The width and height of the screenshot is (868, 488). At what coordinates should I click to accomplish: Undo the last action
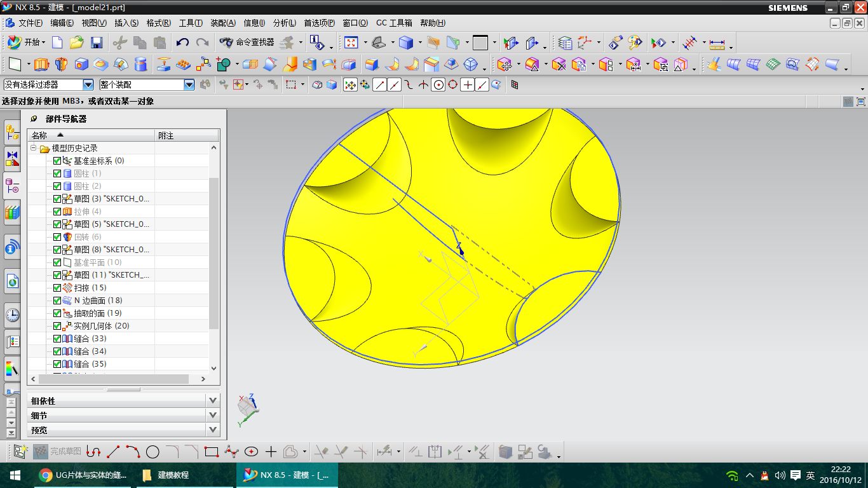coord(182,43)
